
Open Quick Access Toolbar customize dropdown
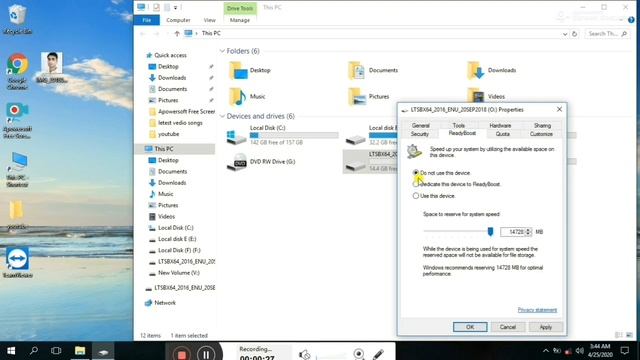point(176,7)
